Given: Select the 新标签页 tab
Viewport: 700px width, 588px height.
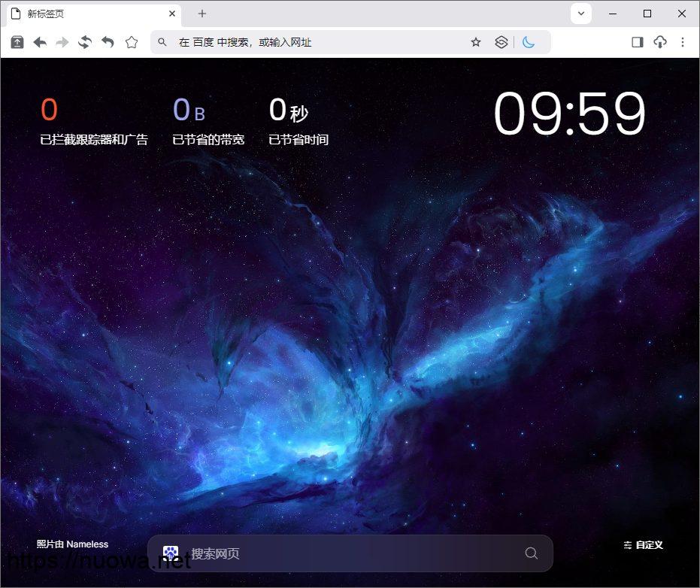Looking at the screenshot, I should 83,14.
